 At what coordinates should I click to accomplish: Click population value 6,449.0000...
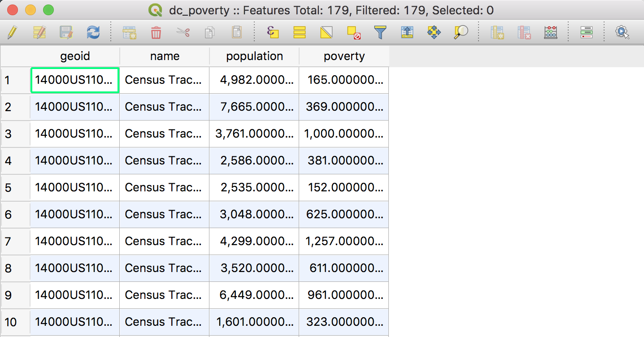tap(254, 295)
